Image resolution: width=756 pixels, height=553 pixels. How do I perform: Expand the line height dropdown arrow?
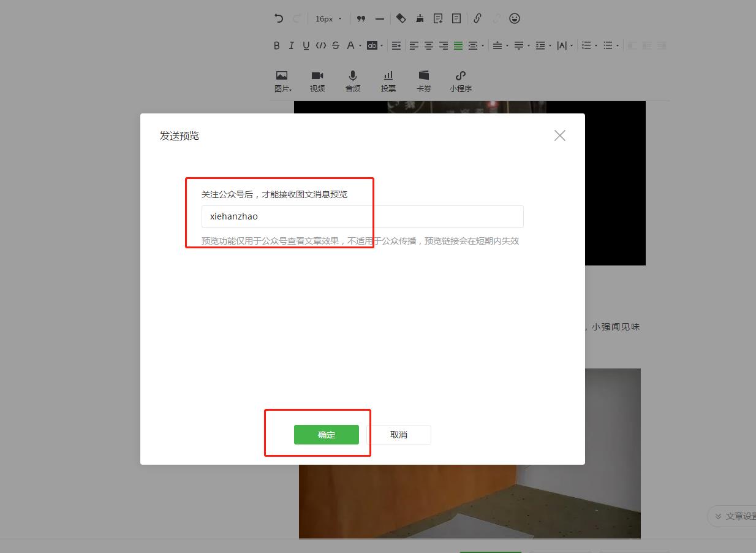(550, 46)
